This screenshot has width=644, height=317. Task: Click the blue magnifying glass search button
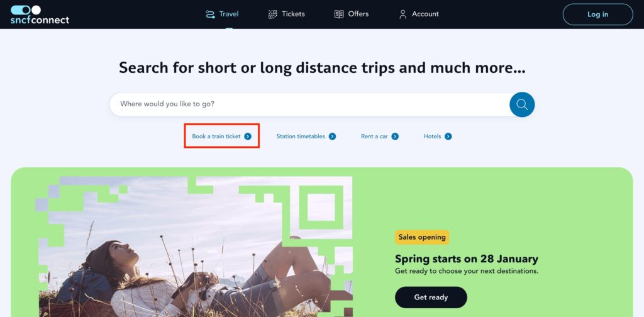[x=522, y=104]
